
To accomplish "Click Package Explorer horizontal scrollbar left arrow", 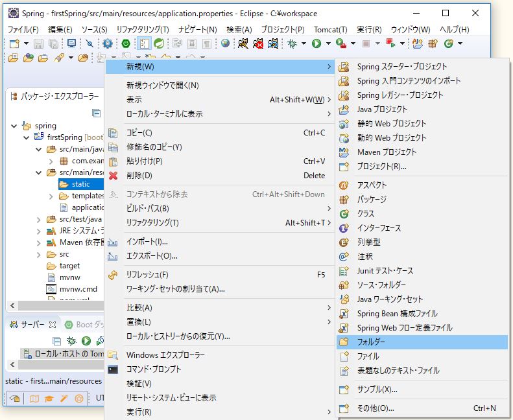I will (x=12, y=306).
